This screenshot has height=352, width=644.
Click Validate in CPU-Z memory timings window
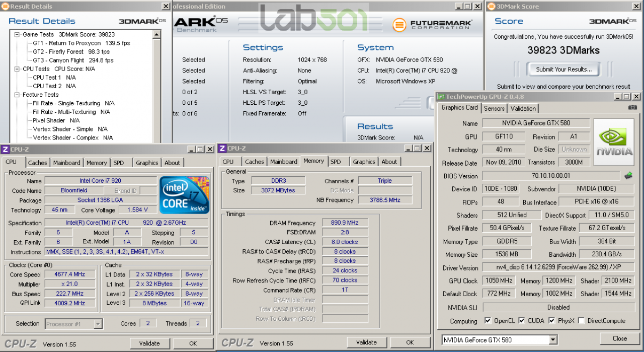(366, 342)
